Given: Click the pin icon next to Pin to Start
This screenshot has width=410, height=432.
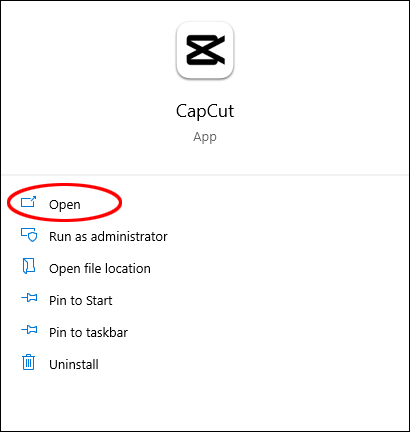Looking at the screenshot, I should click(x=29, y=298).
